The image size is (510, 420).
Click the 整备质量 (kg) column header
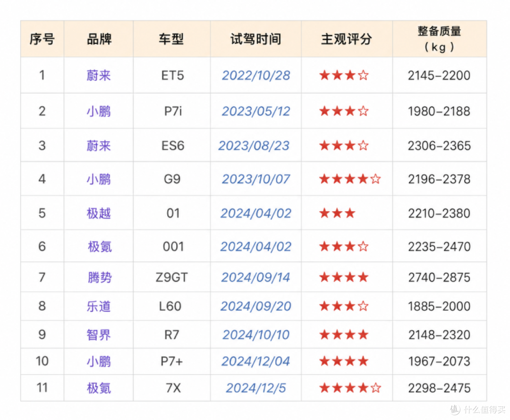pos(439,39)
